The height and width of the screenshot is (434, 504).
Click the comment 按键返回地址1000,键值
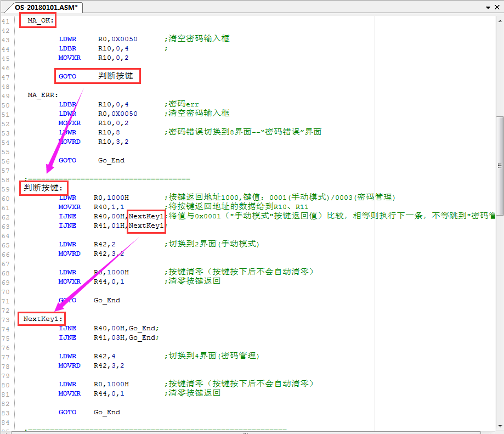click(x=280, y=197)
